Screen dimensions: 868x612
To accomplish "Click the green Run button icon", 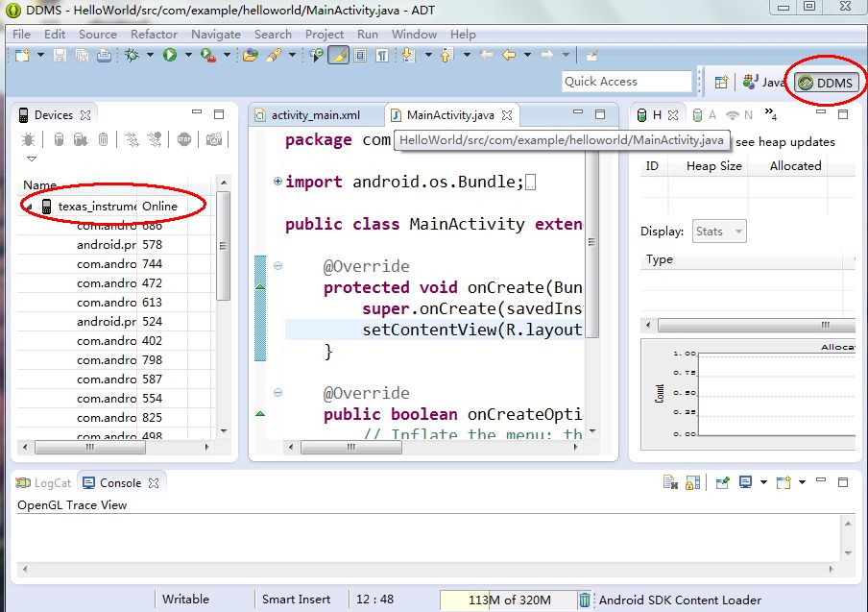I will pos(169,55).
